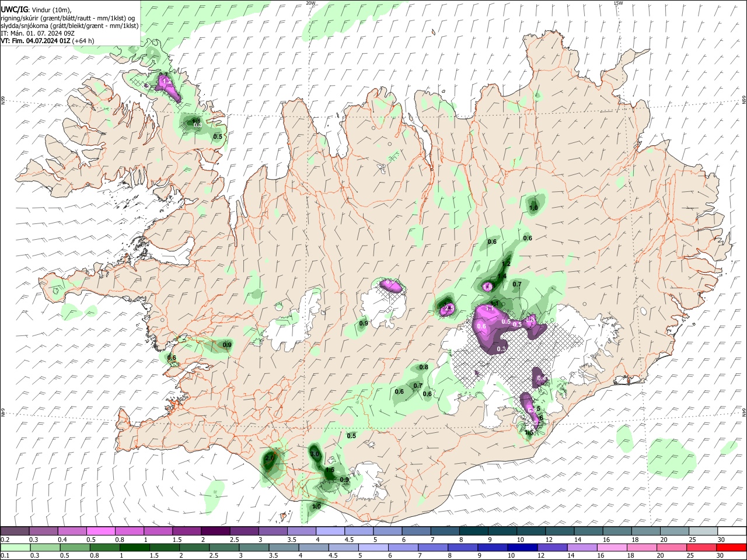The width and height of the screenshot is (747, 560).
Task: Select the lower legend swatch between 0.5 and 0.8
Action: pos(76,548)
